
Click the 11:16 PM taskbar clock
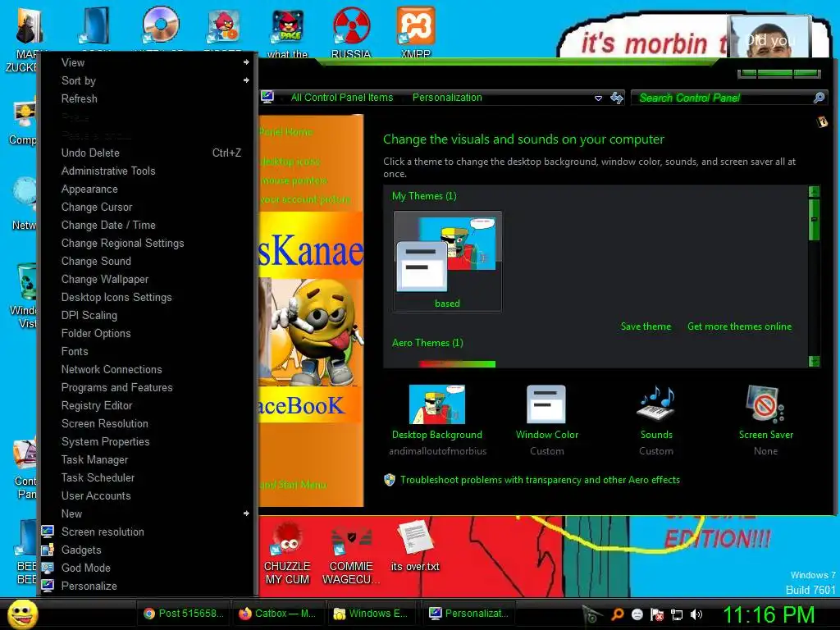coord(769,614)
